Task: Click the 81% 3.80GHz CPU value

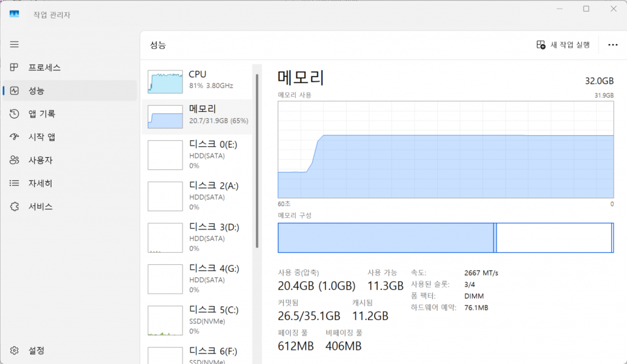Action: point(211,86)
